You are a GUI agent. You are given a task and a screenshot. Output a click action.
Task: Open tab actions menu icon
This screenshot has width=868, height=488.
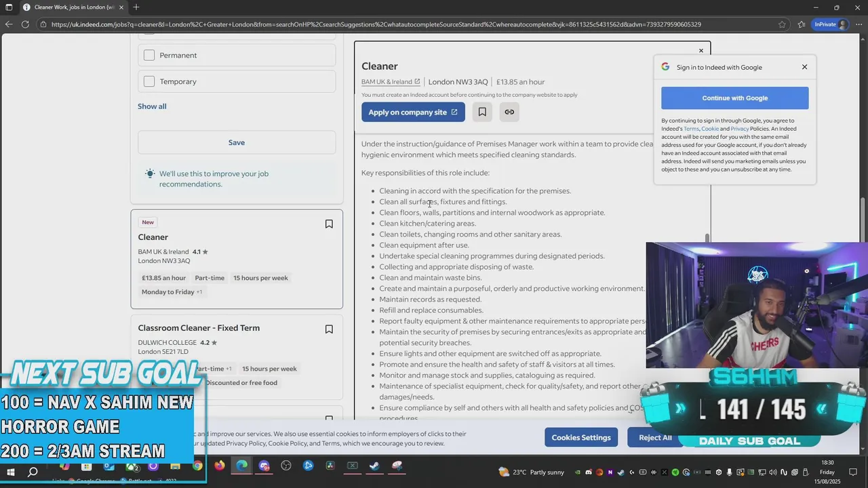(x=9, y=7)
